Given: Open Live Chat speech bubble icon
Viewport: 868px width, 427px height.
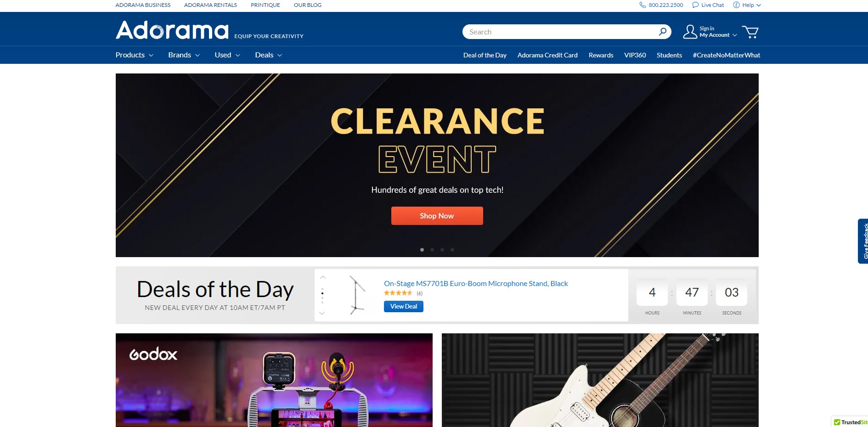Looking at the screenshot, I should [695, 5].
